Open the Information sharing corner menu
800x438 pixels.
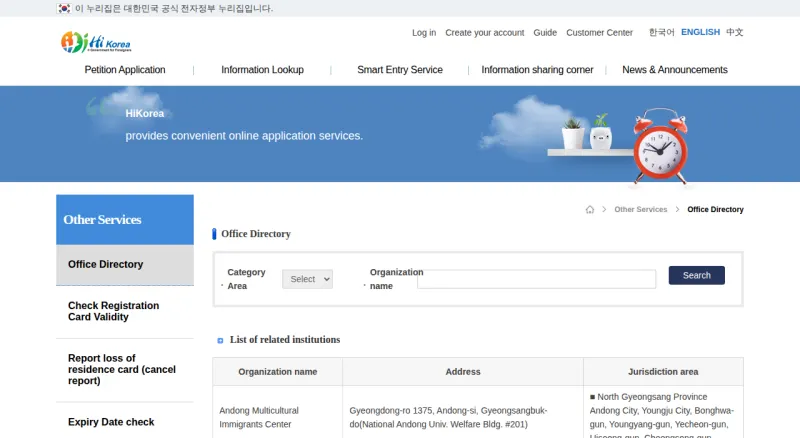click(537, 70)
